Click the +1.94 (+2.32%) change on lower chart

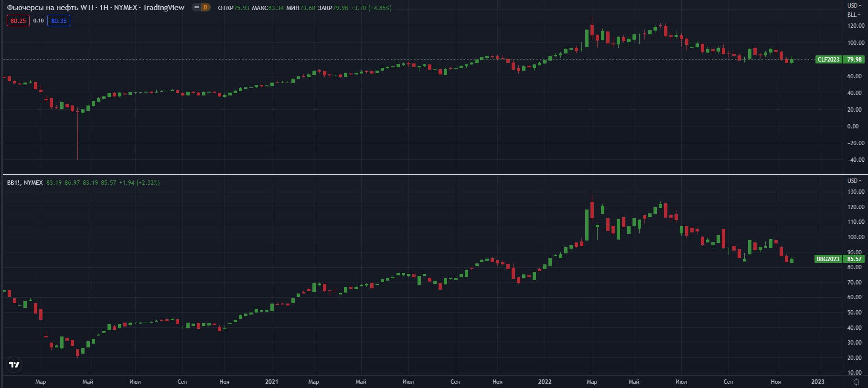(139, 182)
